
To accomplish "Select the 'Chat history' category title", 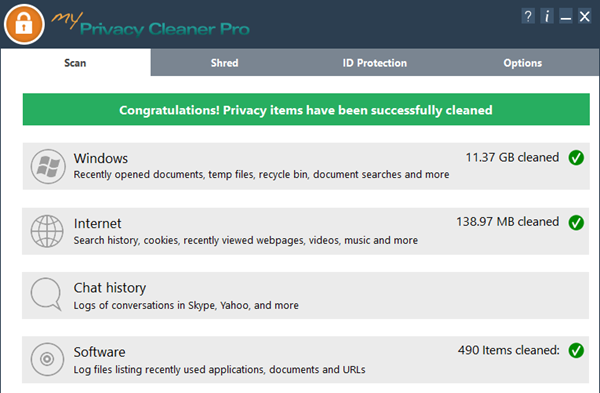I will [110, 288].
